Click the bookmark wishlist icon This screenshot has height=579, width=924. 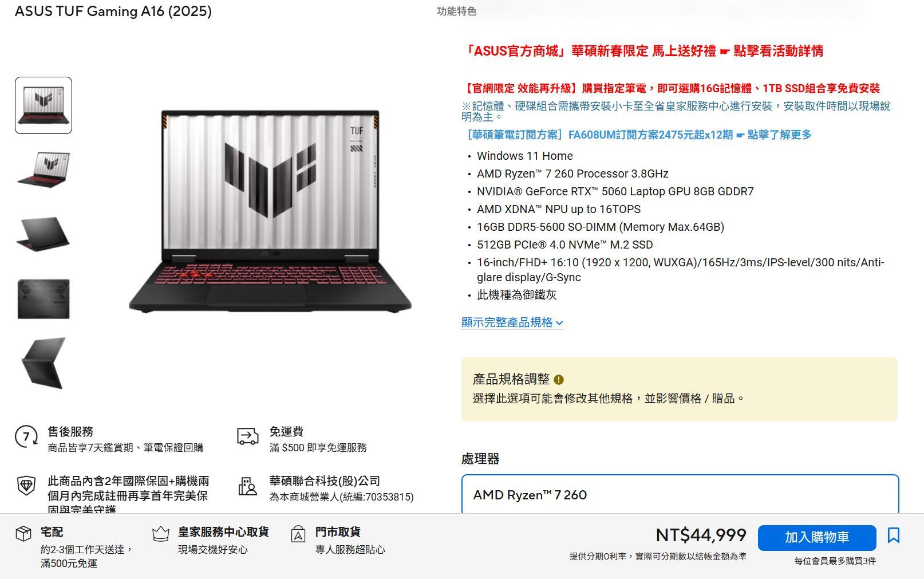pos(893,535)
